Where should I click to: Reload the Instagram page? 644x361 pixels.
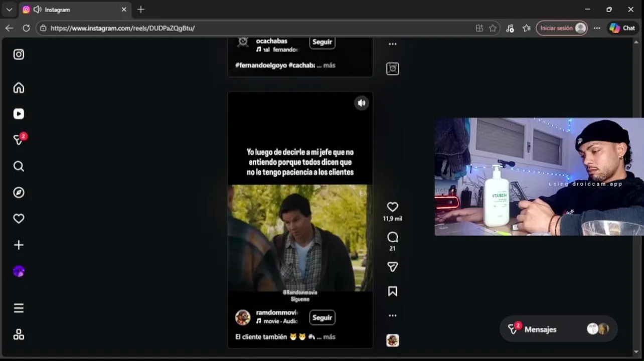(26, 28)
